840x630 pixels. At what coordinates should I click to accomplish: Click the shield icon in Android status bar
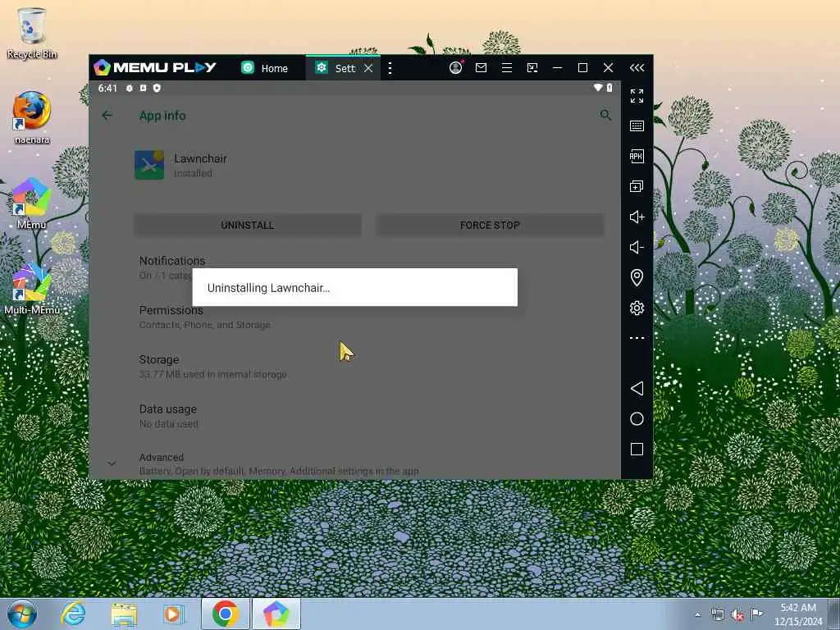click(157, 88)
